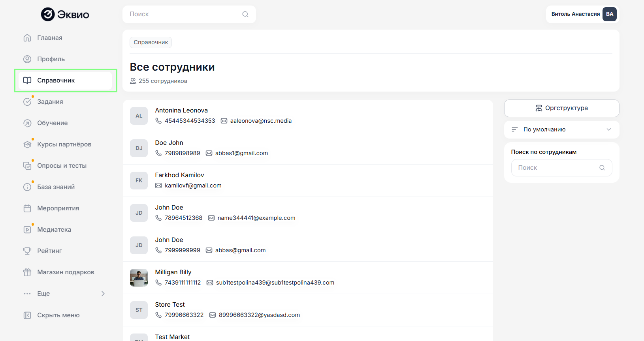
Task: Click email name344441@example.com
Action: 256,218
